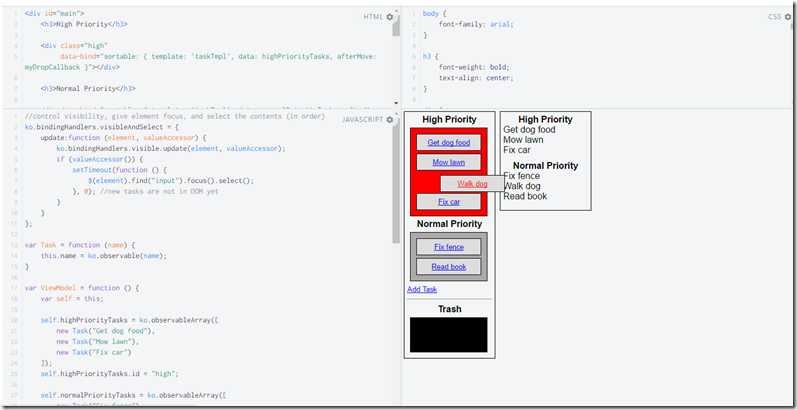
Task: Click the HTML editor scroll-down arrow
Action: [x=396, y=103]
